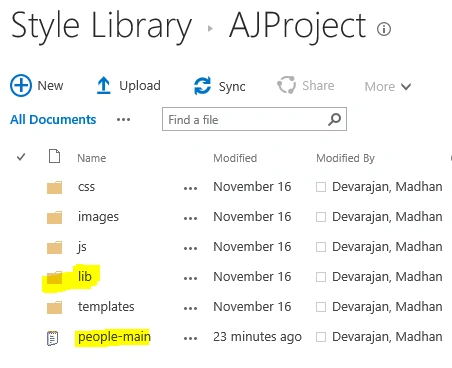
Task: Click the select-all checkmark header
Action: [21, 156]
